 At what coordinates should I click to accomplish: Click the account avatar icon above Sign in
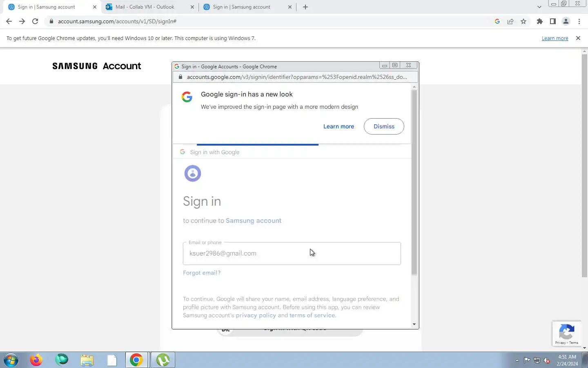pos(193,173)
